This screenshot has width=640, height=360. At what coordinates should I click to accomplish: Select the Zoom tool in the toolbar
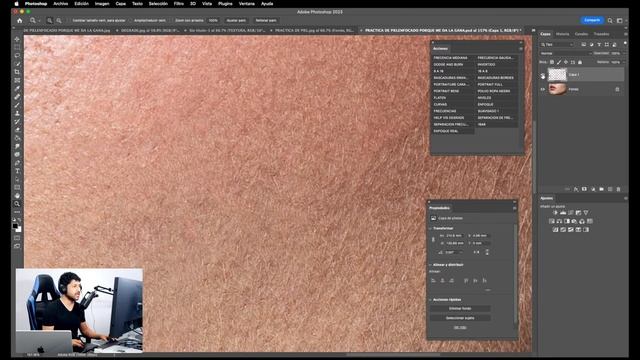tap(17, 204)
